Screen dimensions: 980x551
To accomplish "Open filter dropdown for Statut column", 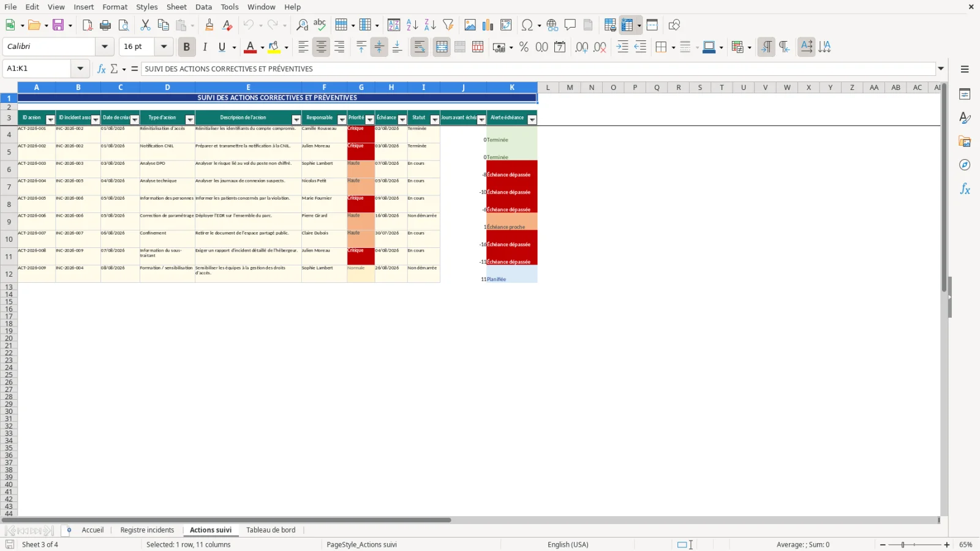I will 435,119.
